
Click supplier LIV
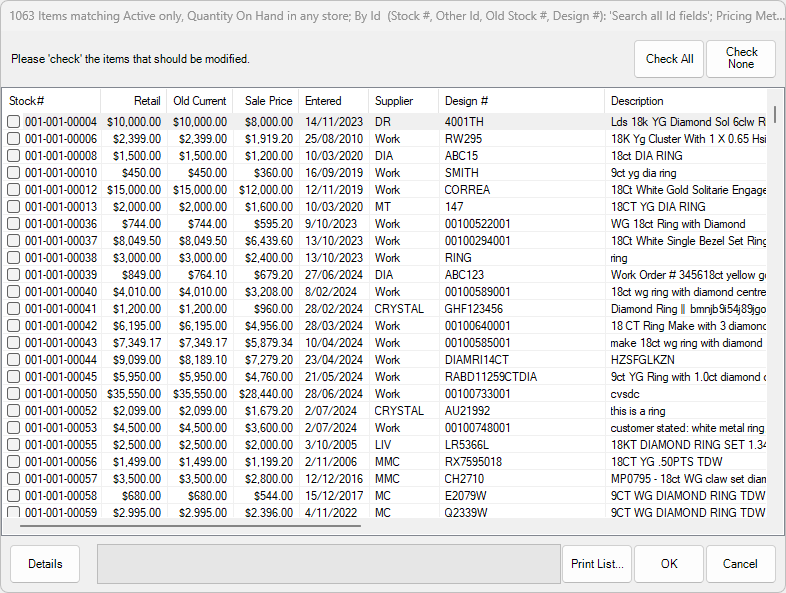(x=383, y=445)
